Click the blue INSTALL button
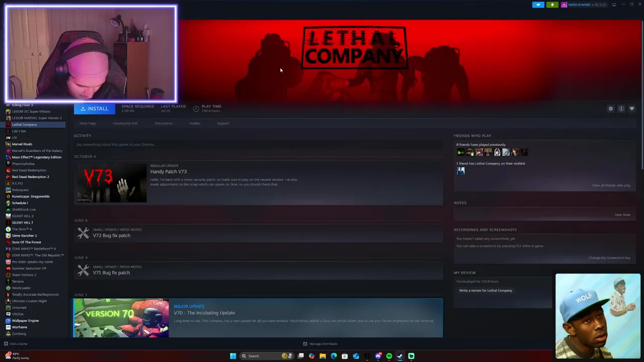 (94, 109)
